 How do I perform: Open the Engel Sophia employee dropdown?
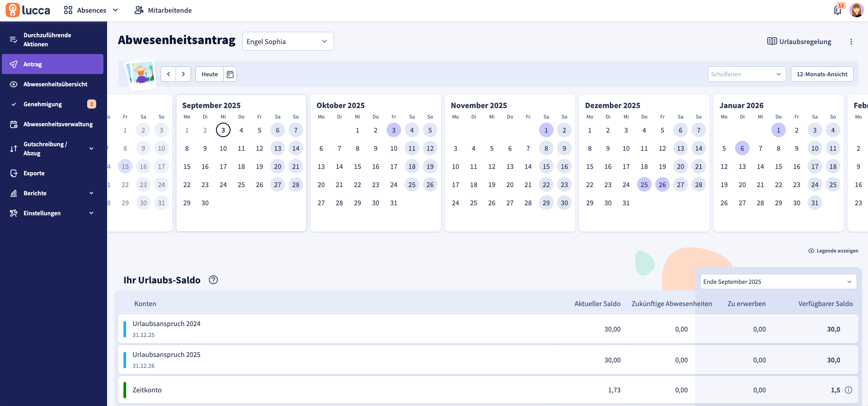288,41
